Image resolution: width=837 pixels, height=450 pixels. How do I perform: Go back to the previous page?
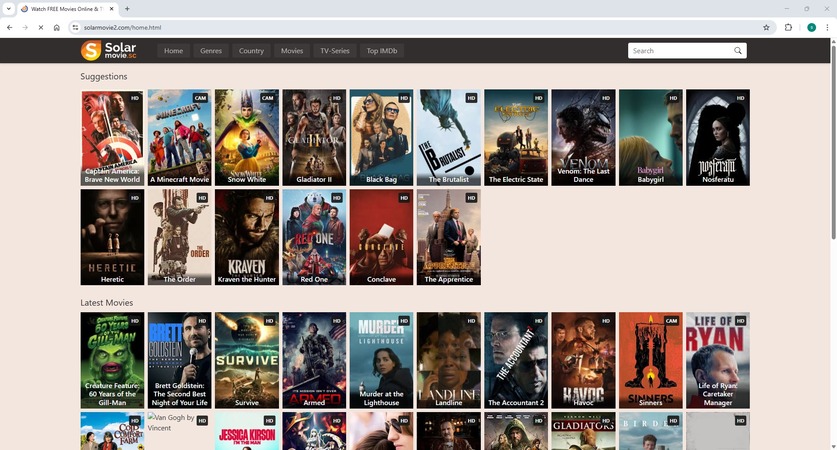[10, 27]
